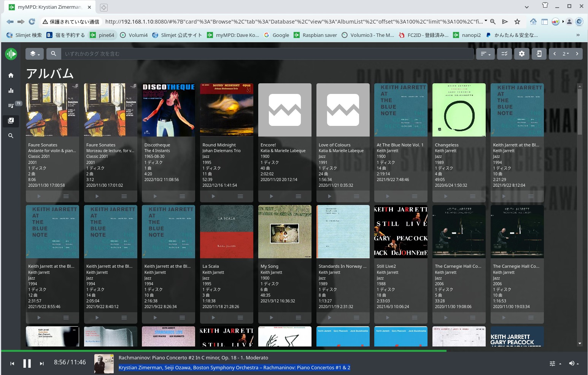Expand the page number 2 dropdown
The width and height of the screenshot is (588, 375).
coord(566,54)
